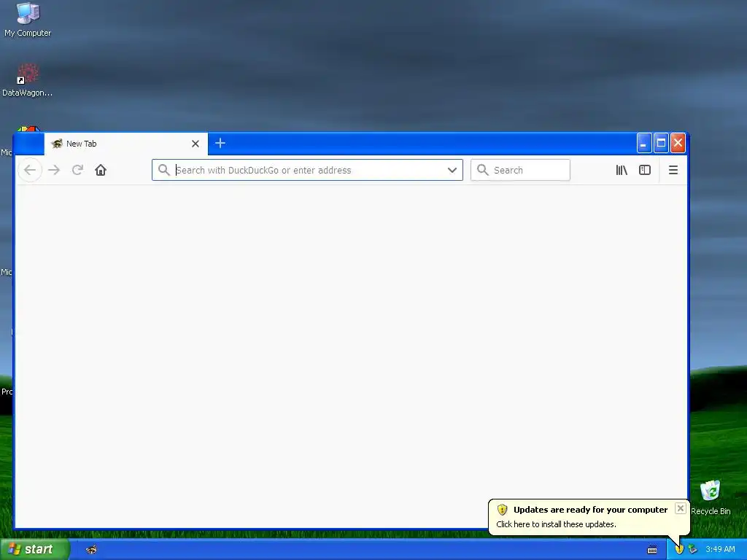Viewport: 747px width, 560px height.
Task: Select the New Tab tab
Action: 125,144
